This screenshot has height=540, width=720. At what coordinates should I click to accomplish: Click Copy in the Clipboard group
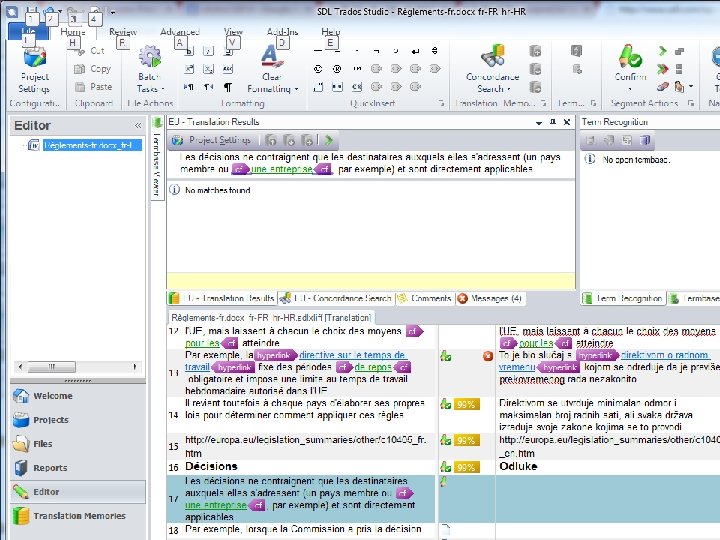point(93,69)
